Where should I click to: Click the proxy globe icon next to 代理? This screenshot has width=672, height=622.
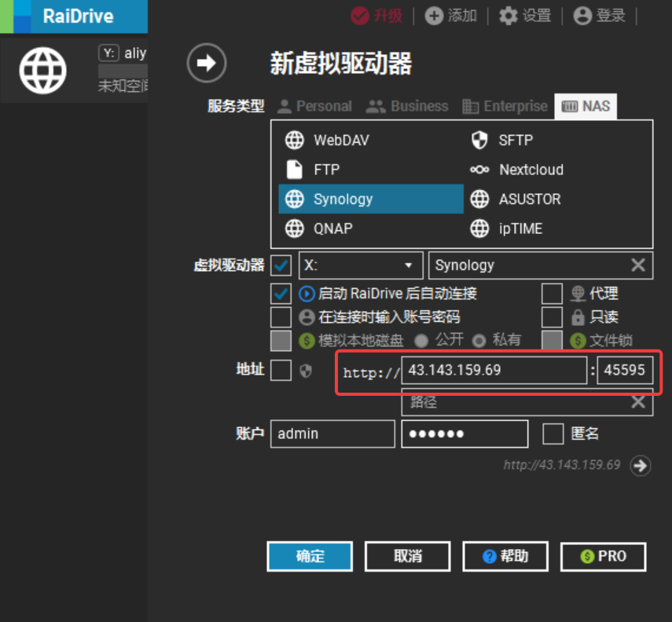pos(578,294)
